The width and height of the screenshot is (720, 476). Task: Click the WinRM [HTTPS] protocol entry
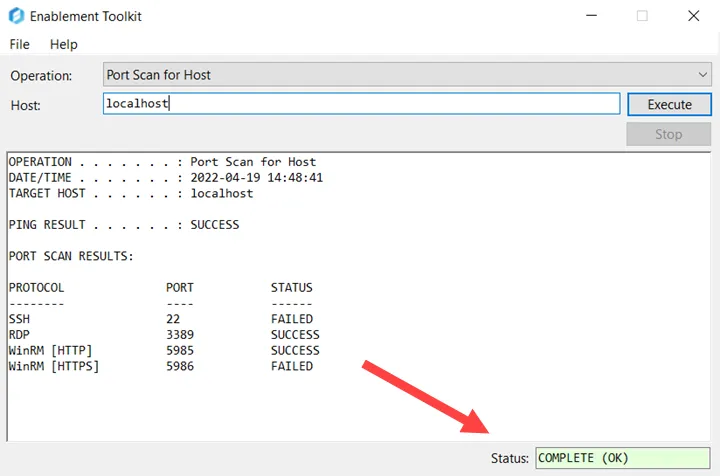tap(54, 366)
